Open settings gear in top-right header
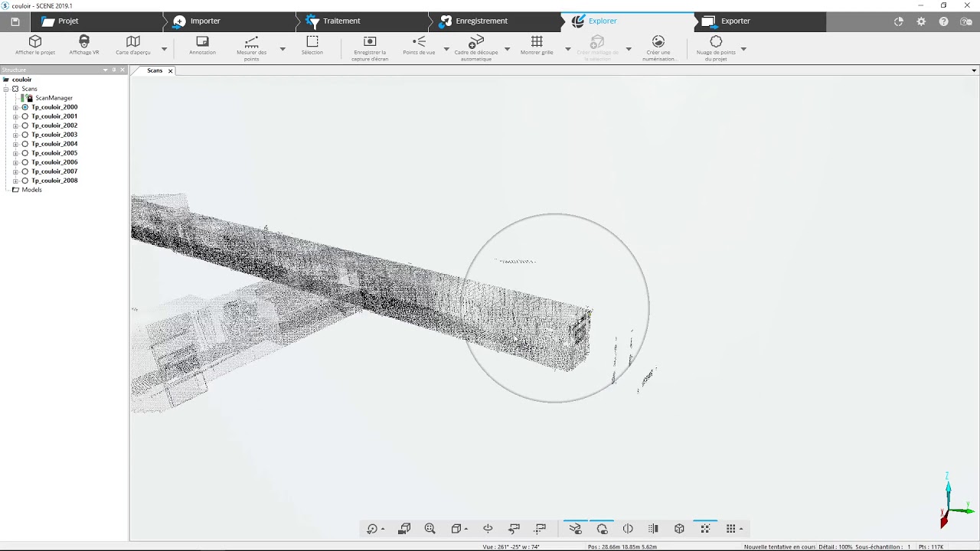 (x=921, y=21)
